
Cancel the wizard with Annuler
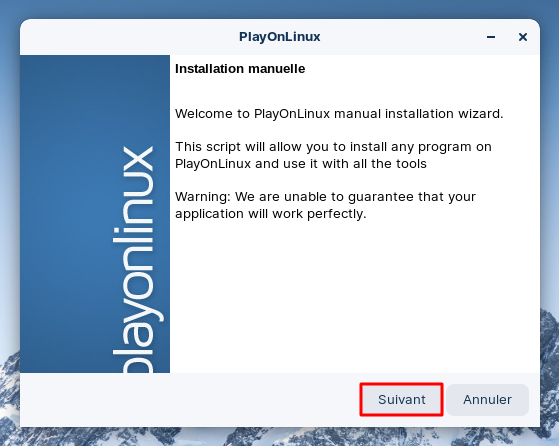click(487, 399)
